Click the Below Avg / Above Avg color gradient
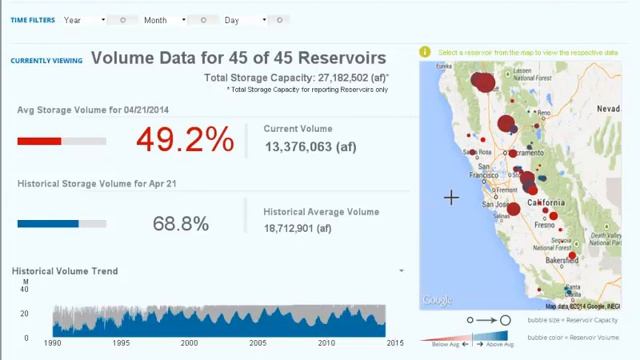Screen dimensions: 640x360 (464, 336)
